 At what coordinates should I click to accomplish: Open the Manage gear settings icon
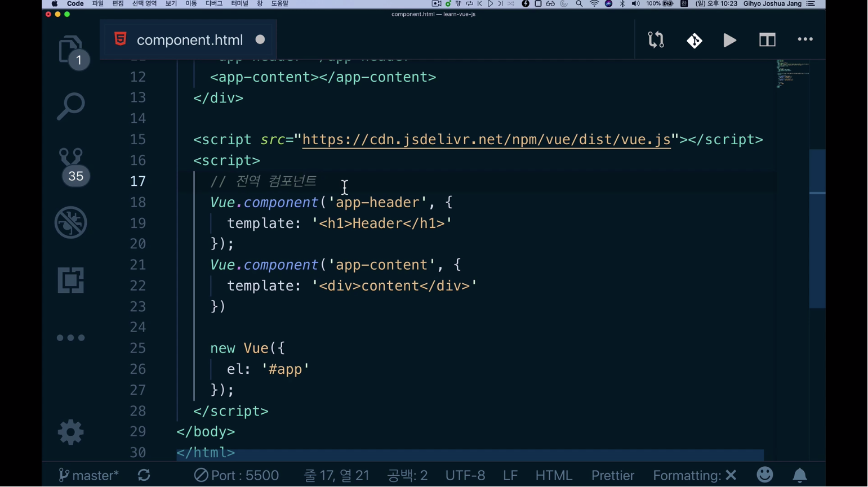[x=70, y=432]
